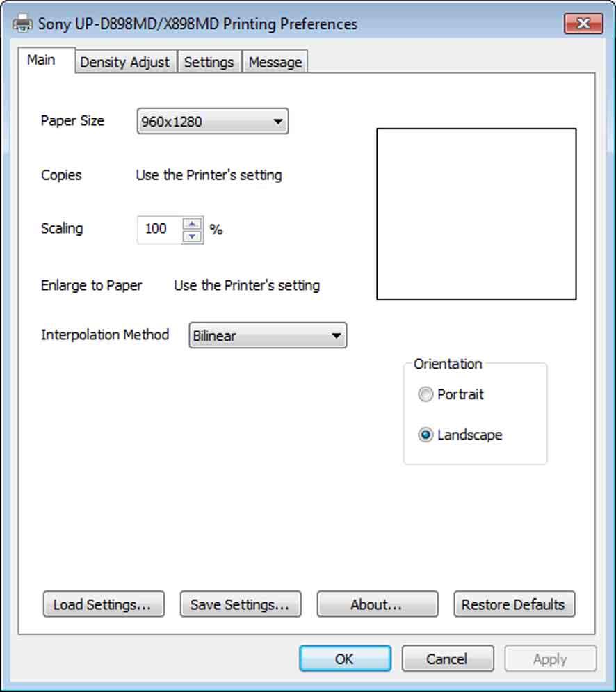This screenshot has height=692, width=616.
Task: Click the Interpolation Method label
Action: coord(105,335)
